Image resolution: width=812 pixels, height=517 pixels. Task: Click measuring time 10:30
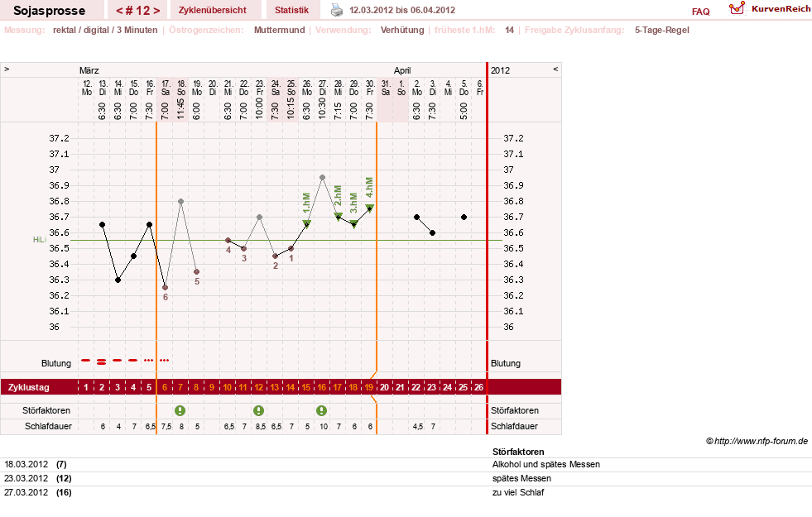tap(322, 108)
